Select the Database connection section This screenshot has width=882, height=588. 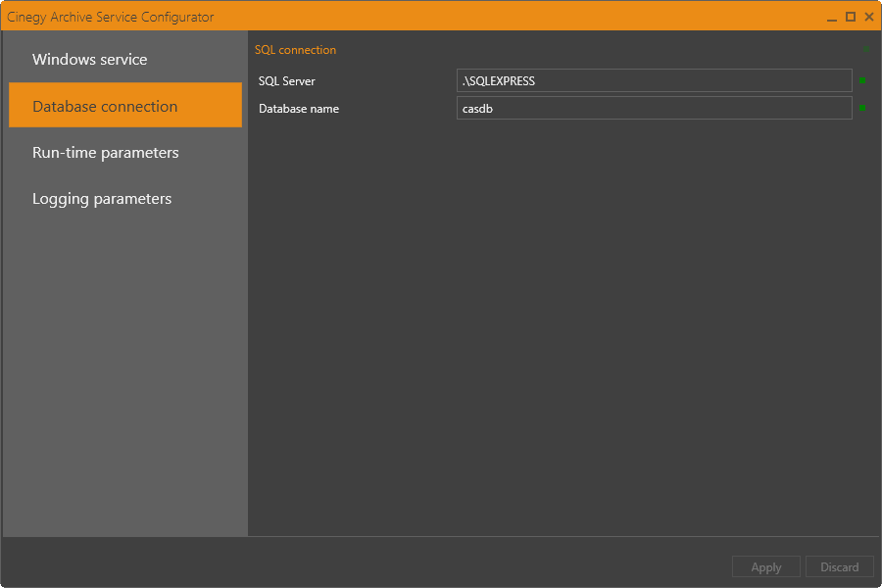click(x=124, y=105)
